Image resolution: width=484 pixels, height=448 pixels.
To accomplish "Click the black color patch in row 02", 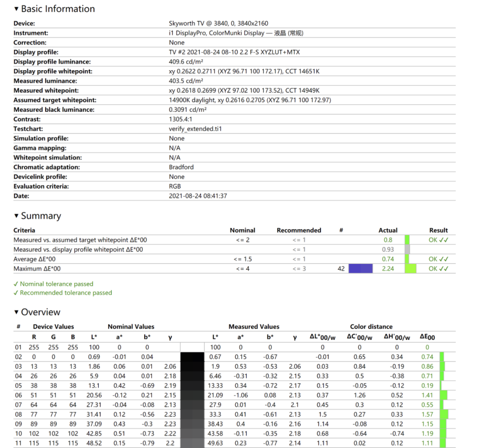I will click(192, 357).
